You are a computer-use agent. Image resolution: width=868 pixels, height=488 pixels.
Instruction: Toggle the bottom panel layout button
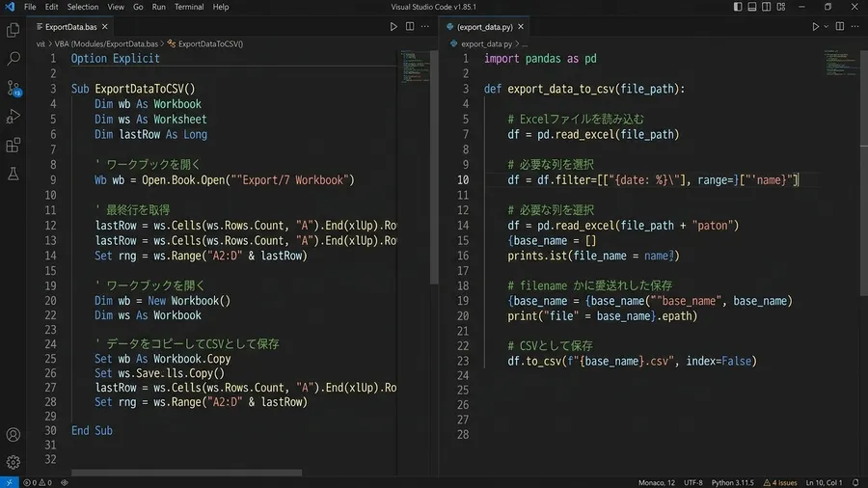[751, 7]
